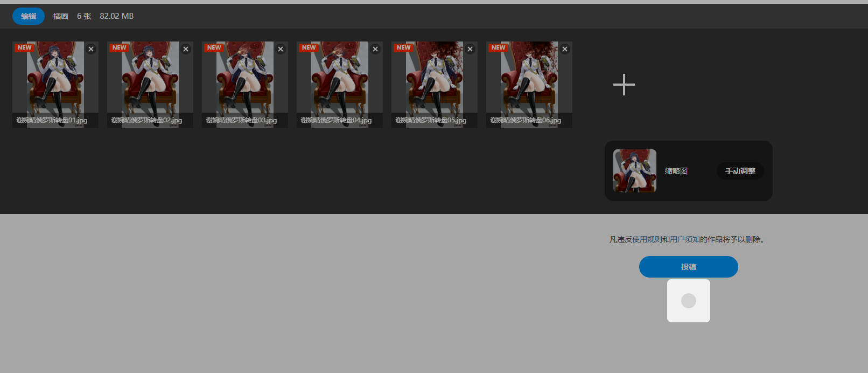Remove image 谢婉晴俄罗斯转盘04.jpg with its X
Image resolution: width=868 pixels, height=373 pixels.
pyautogui.click(x=375, y=49)
